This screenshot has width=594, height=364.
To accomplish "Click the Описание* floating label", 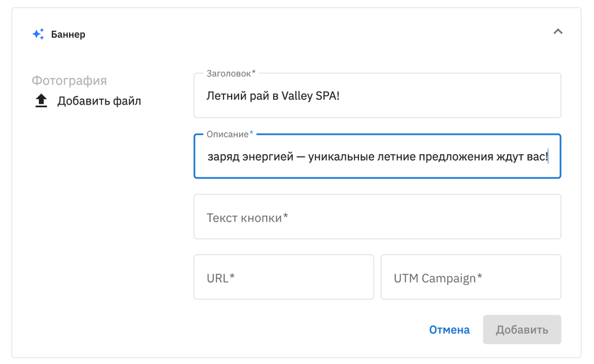I will click(230, 134).
